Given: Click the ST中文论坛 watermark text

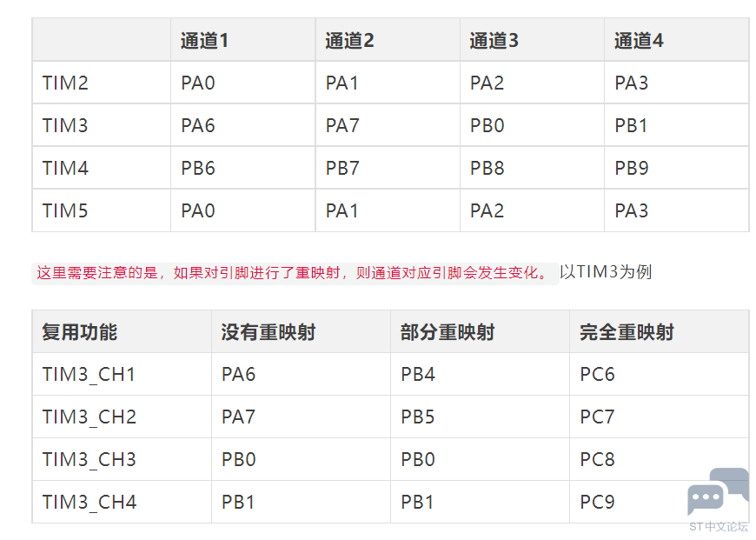Looking at the screenshot, I should [x=718, y=527].
